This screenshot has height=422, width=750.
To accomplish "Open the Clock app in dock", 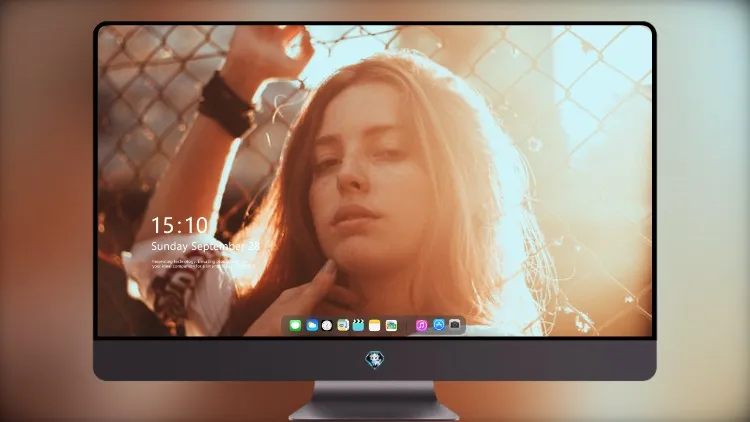I will tap(327, 325).
